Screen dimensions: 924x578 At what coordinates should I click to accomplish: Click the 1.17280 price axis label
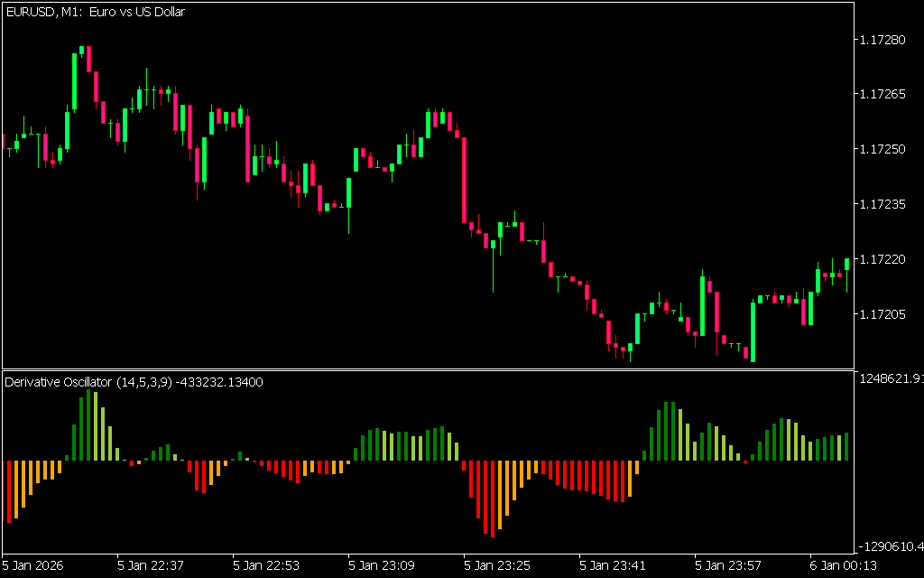point(885,40)
